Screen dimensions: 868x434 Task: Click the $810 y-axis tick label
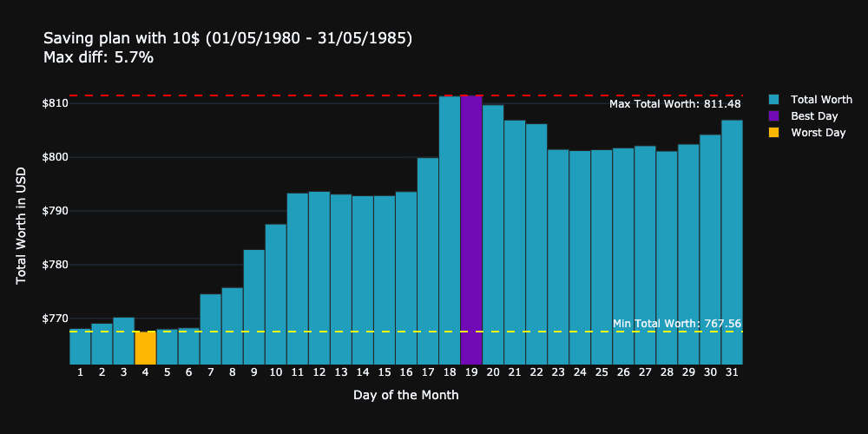(x=56, y=103)
